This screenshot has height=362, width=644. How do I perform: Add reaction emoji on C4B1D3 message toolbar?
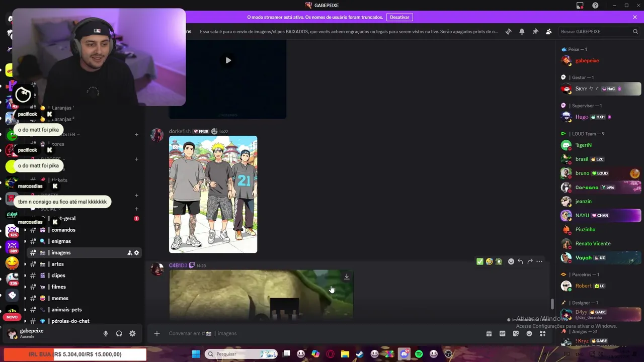coord(511,261)
